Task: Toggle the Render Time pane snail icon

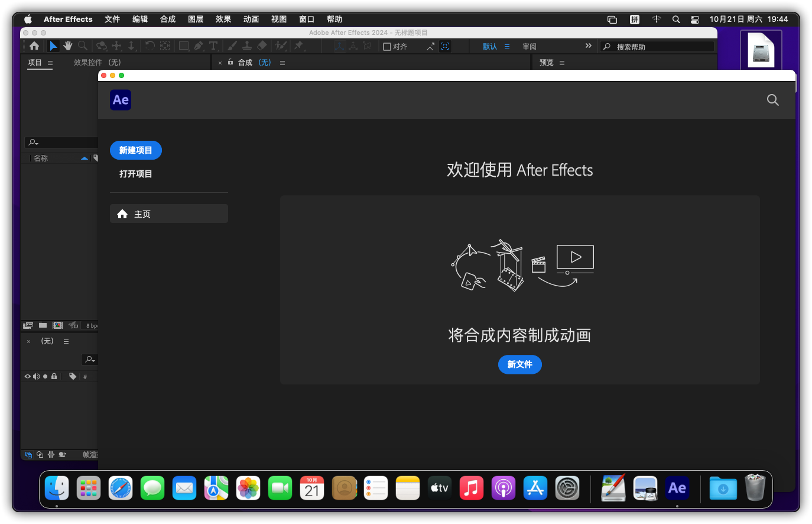Action: click(x=62, y=454)
